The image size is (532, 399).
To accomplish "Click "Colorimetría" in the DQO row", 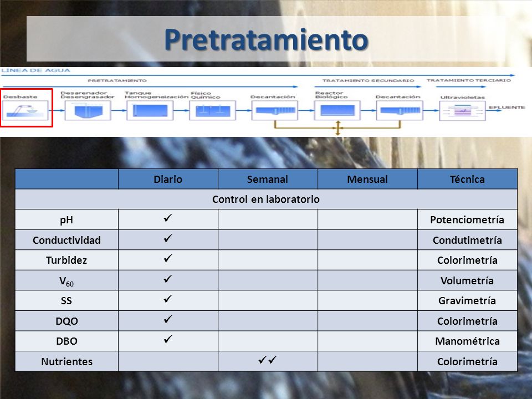I will 467,321.
